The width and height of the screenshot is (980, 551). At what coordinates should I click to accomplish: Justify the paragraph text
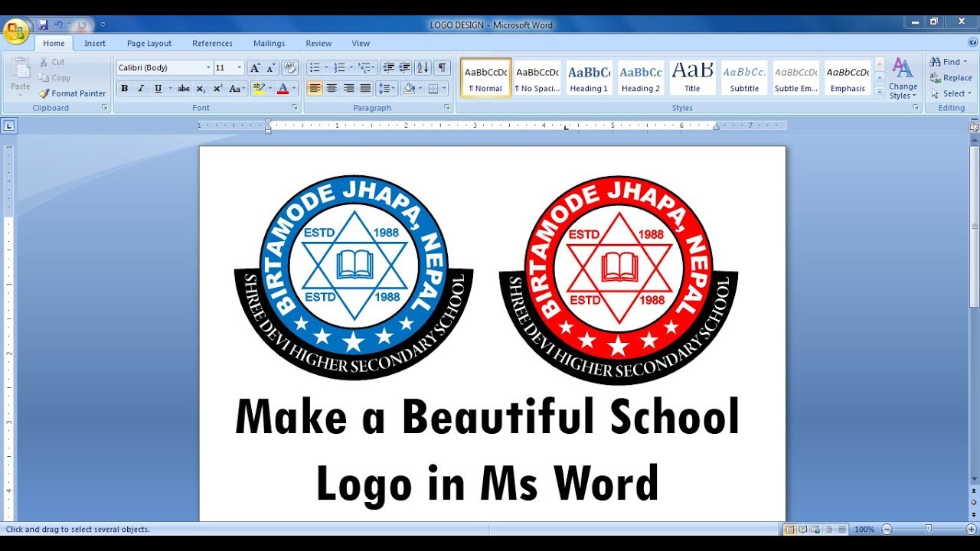365,89
